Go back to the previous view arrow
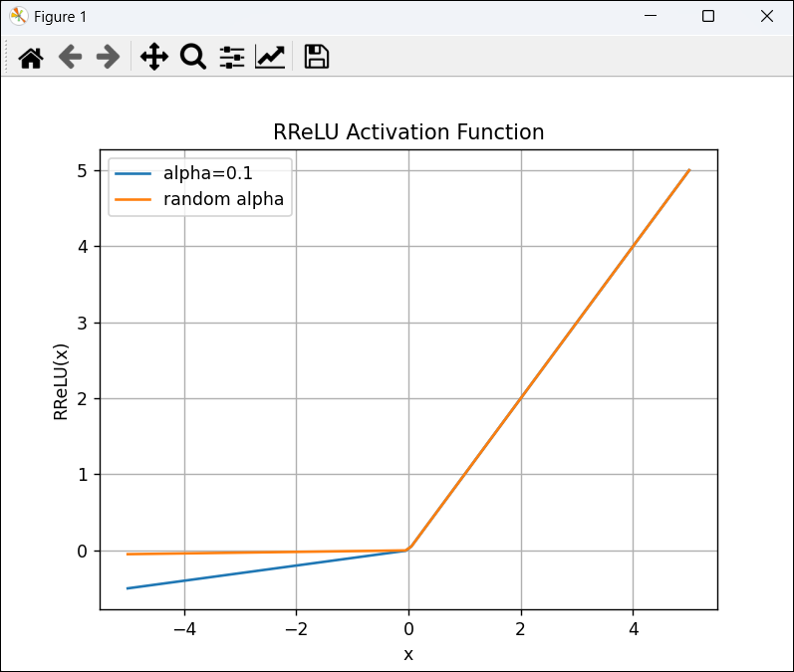Viewport: 794px width, 672px height. [70, 57]
